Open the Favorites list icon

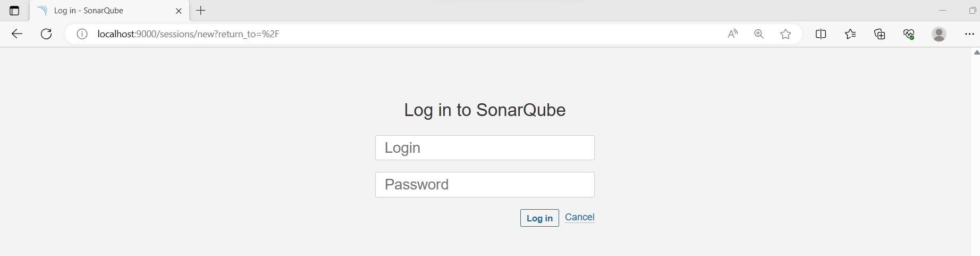click(x=850, y=34)
